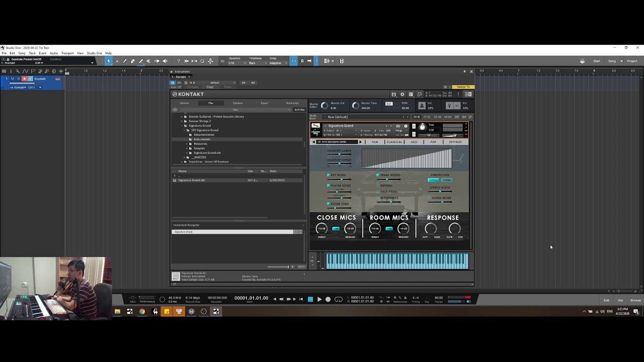Viewport: 644px width, 362px height.
Task: Expand the Session Strings 2 folder
Action: 182,121
